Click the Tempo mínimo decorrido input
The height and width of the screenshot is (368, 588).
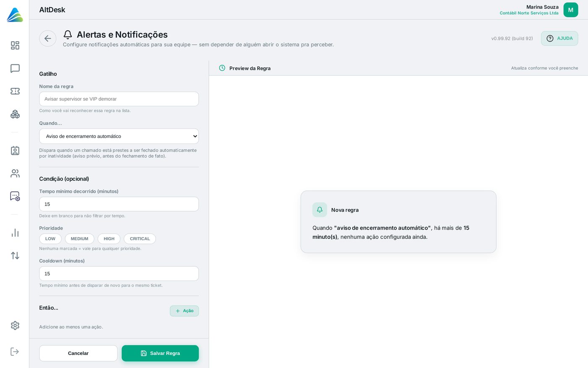119,204
